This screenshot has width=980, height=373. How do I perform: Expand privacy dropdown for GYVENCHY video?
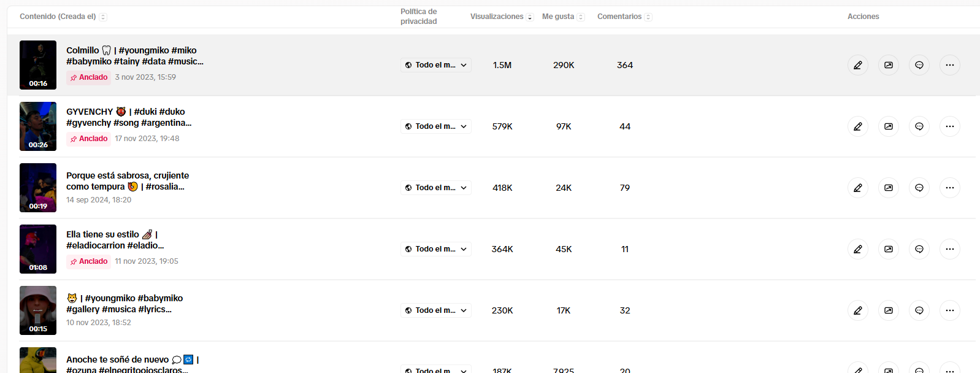tap(436, 126)
